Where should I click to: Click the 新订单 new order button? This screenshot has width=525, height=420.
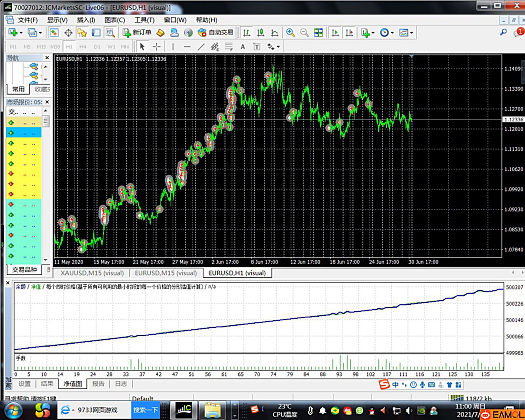(x=137, y=32)
